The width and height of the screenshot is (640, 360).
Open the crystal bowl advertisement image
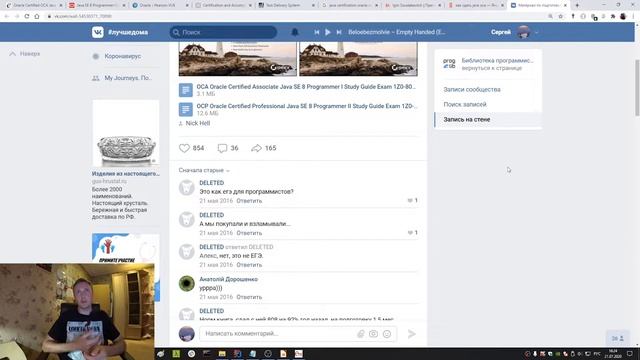(x=126, y=133)
